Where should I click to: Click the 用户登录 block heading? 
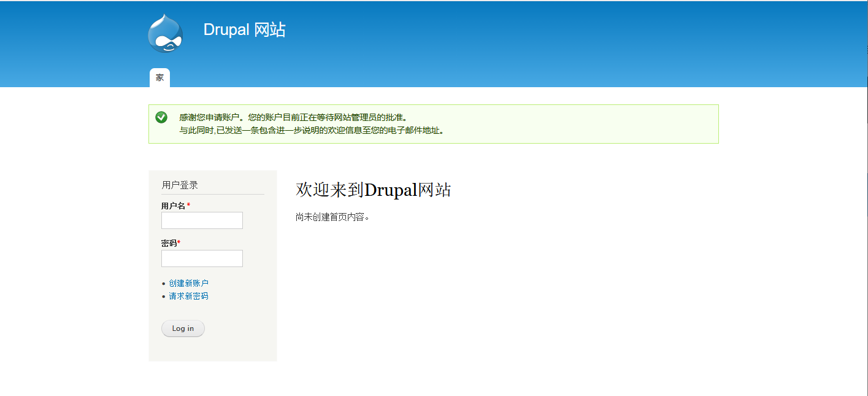pyautogui.click(x=180, y=185)
